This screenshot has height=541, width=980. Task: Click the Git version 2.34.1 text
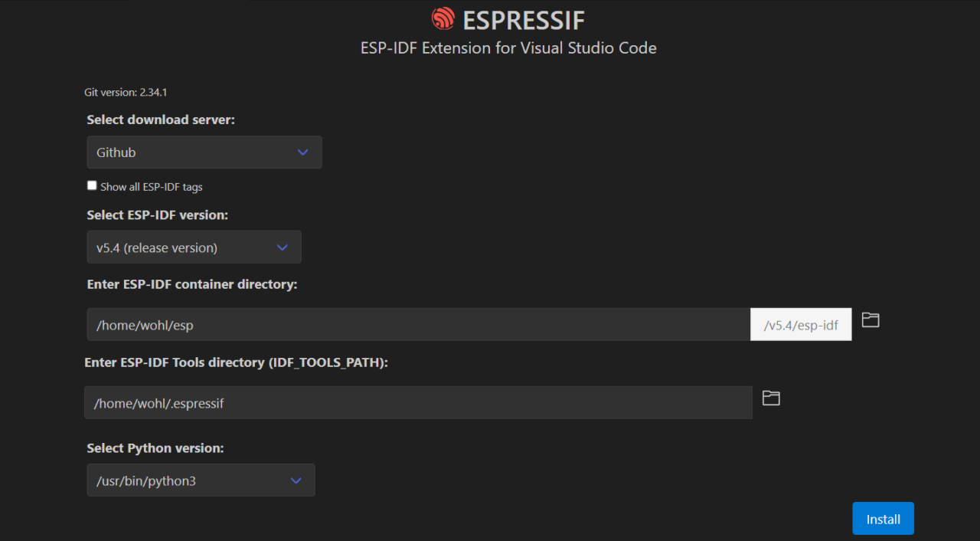coord(126,92)
